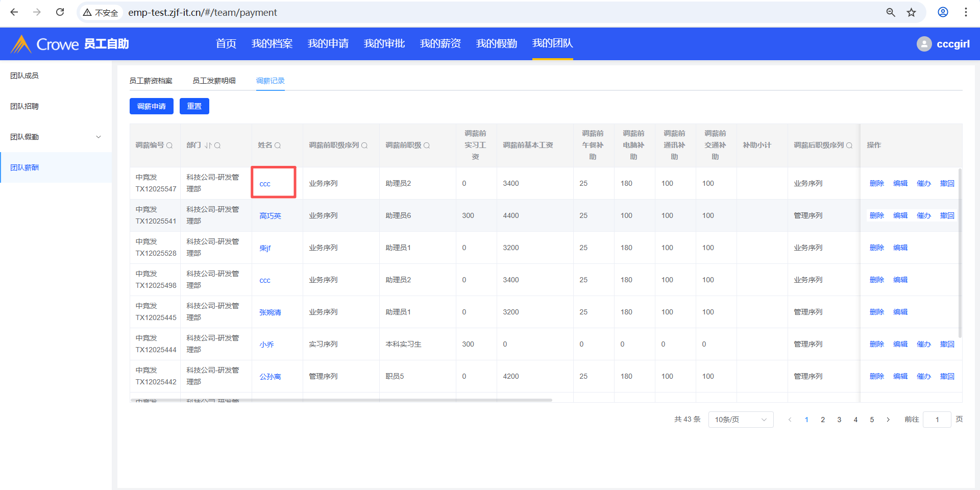Click the horizontal scrollbar under the table
The image size is (980, 490).
(341, 400)
